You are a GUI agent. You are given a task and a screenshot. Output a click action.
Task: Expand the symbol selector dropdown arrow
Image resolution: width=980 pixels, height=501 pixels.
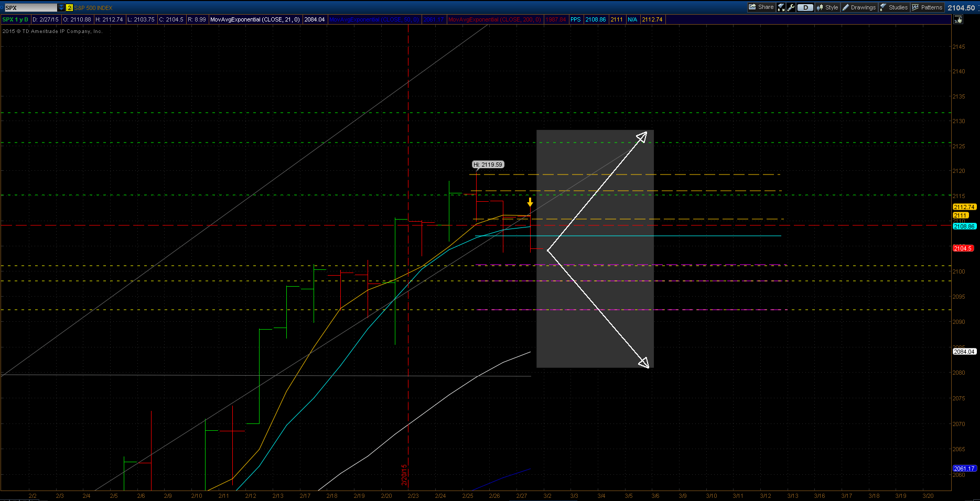click(x=61, y=8)
